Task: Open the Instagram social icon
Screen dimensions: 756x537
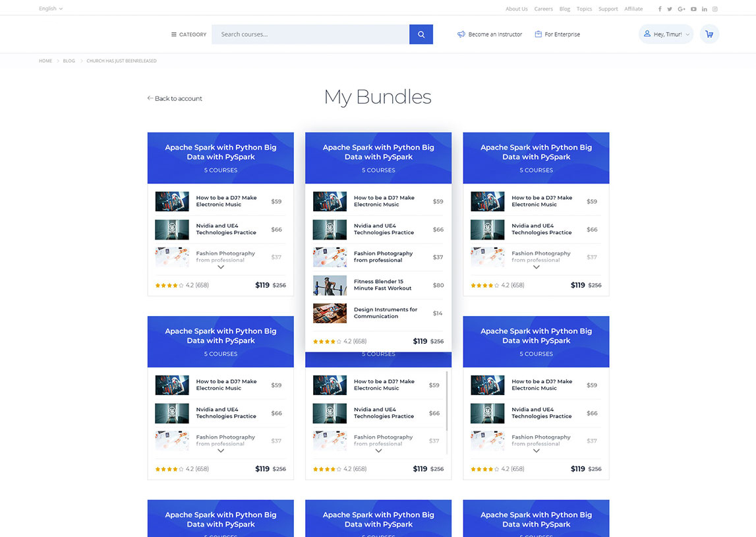Action: (714, 9)
